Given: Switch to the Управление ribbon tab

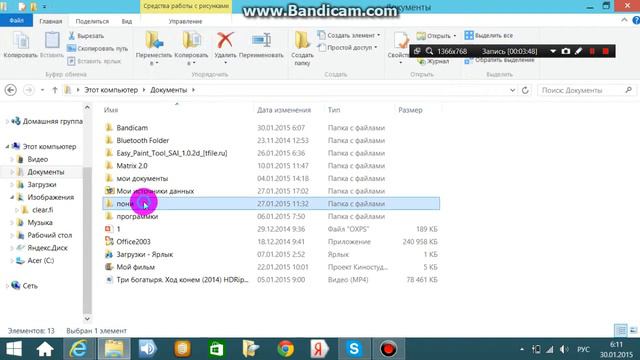Looking at the screenshot, I should 185,21.
